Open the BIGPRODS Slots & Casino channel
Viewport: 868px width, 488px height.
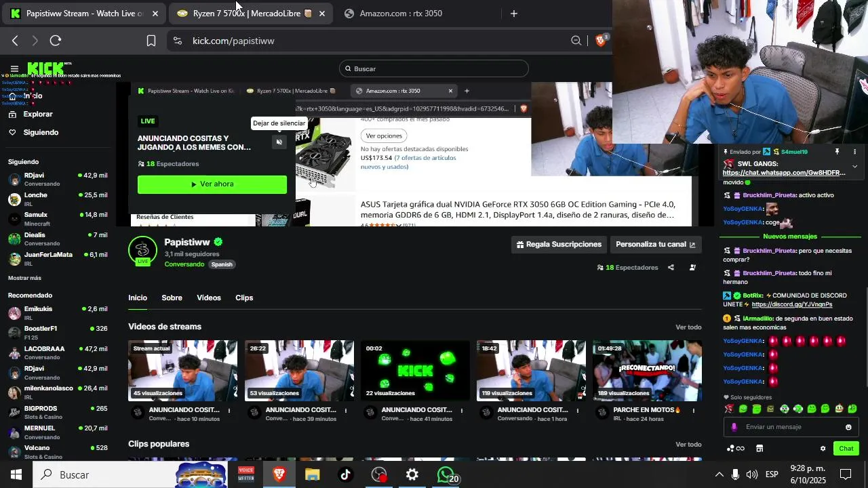[x=58, y=413]
